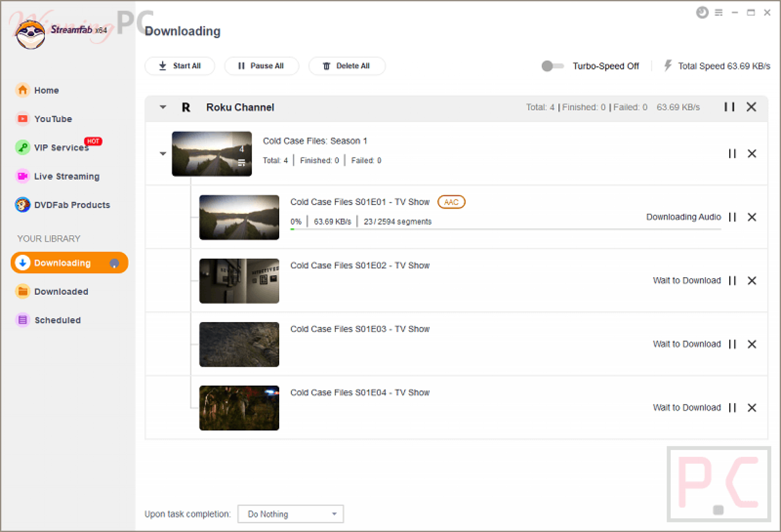The height and width of the screenshot is (532, 781).
Task: Click the S01E03 episode thumbnail
Action: 239,344
